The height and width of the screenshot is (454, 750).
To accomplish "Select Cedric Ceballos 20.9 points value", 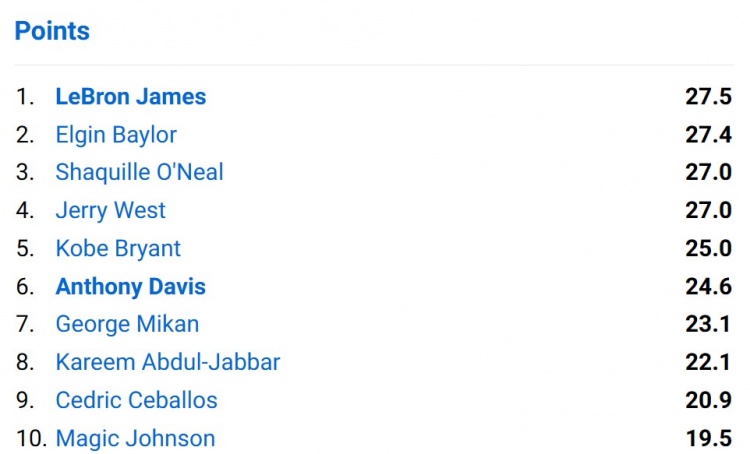I will 708,400.
